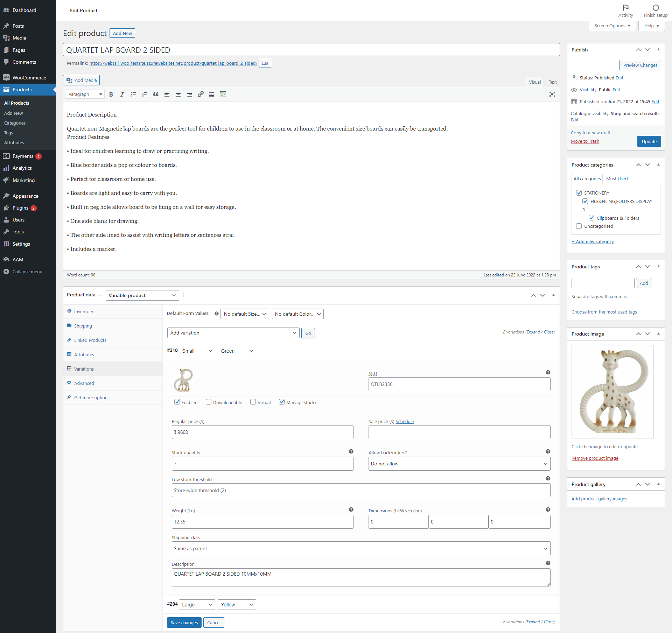This screenshot has width=672, height=633.
Task: Open the Most Used categories tab
Action: tap(617, 179)
